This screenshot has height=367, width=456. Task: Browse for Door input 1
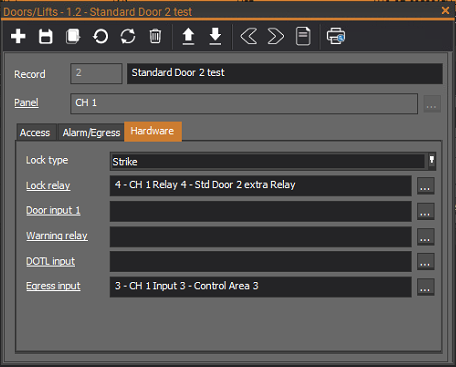426,211
